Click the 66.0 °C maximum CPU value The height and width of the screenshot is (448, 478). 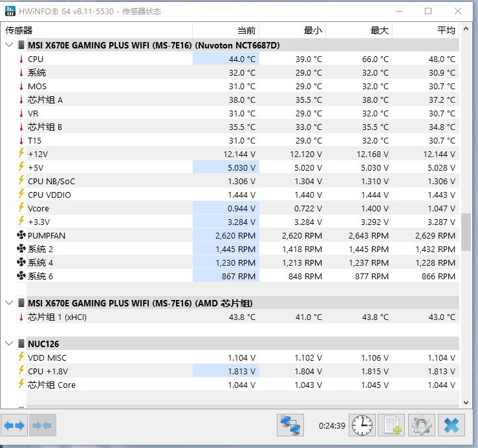(x=375, y=59)
